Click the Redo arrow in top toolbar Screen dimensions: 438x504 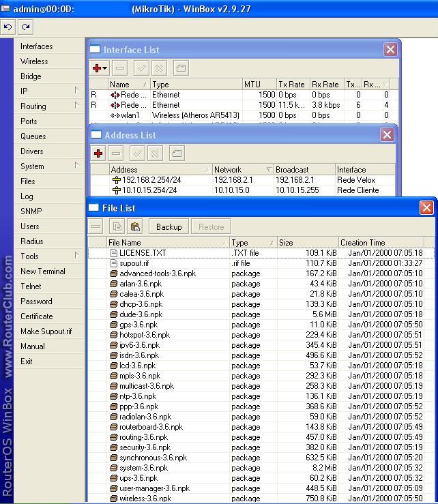25,27
